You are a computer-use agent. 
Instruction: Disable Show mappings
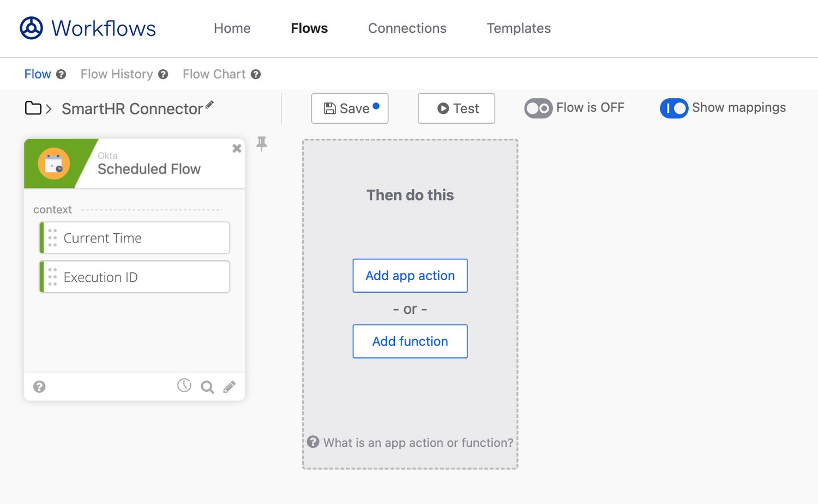[x=673, y=108]
